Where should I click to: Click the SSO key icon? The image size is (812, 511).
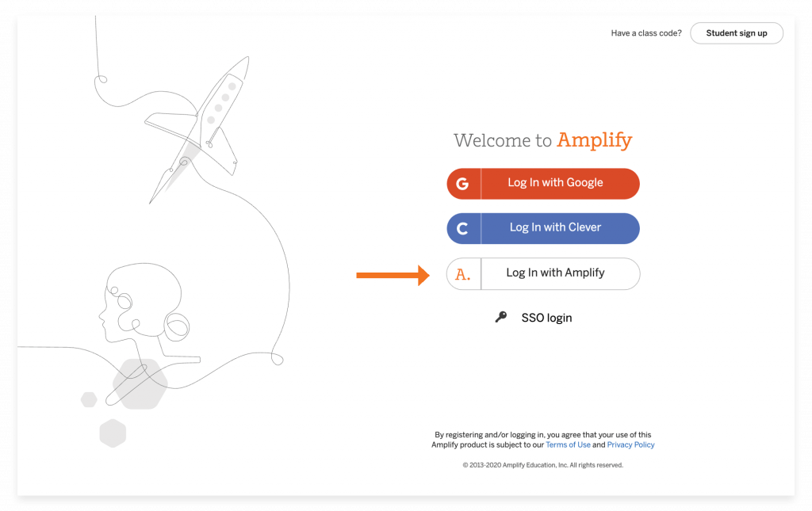(x=501, y=317)
